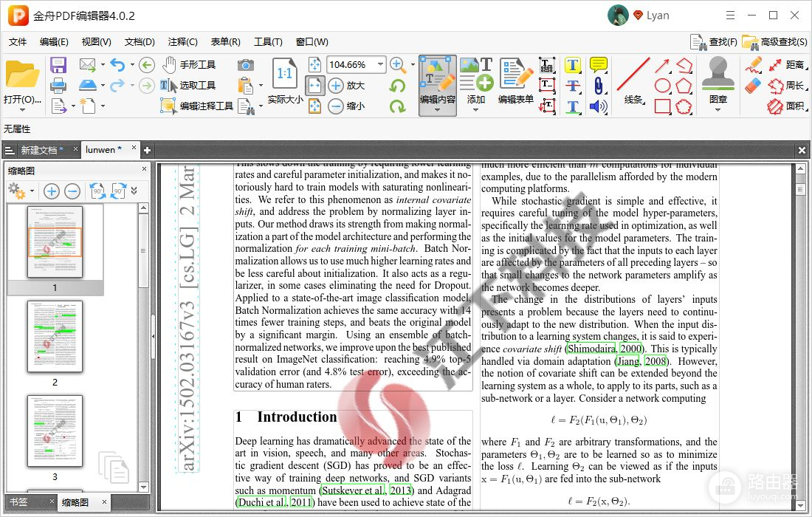Select page 2 thumbnail
This screenshot has height=517, width=812.
(55, 336)
